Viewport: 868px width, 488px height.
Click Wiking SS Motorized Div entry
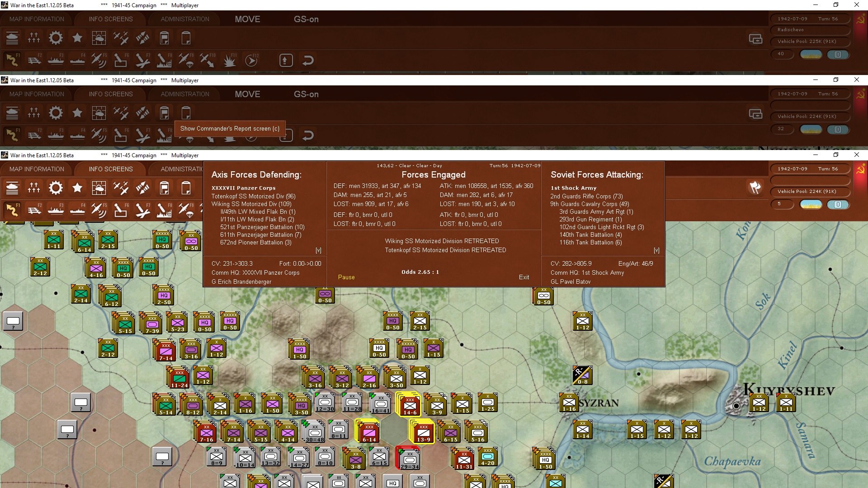click(x=251, y=204)
